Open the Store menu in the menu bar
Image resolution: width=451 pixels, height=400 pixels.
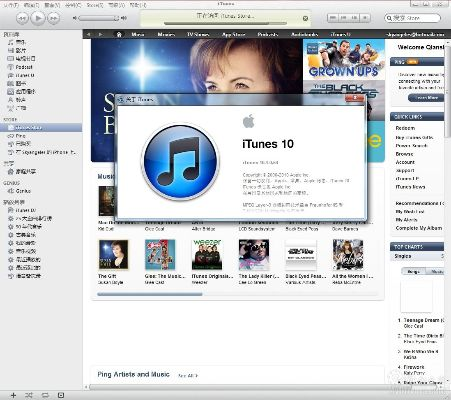(x=95, y=5)
